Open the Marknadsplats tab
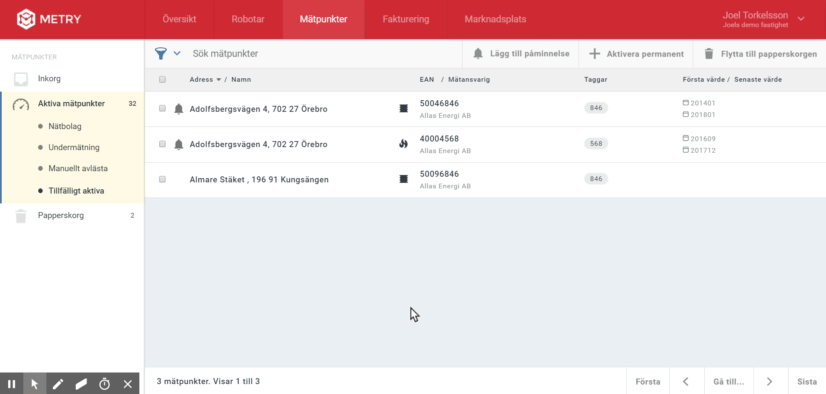826x394 pixels. [x=495, y=19]
